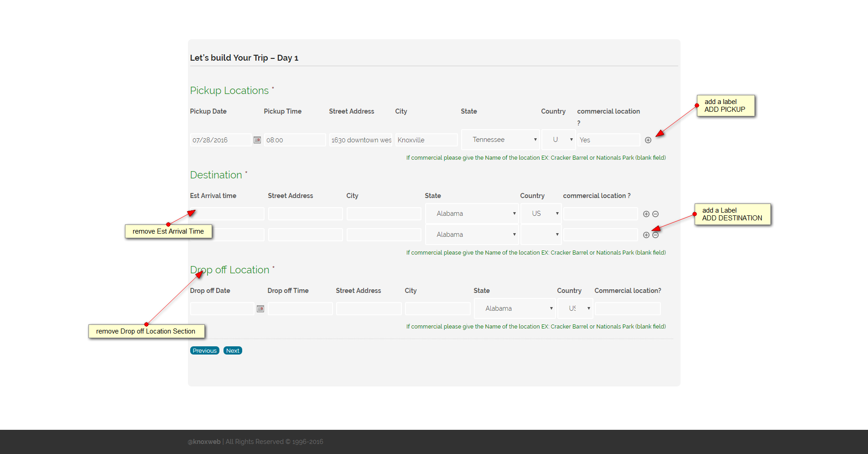
Task: Click the Drop off Date input field
Action: [222, 309]
